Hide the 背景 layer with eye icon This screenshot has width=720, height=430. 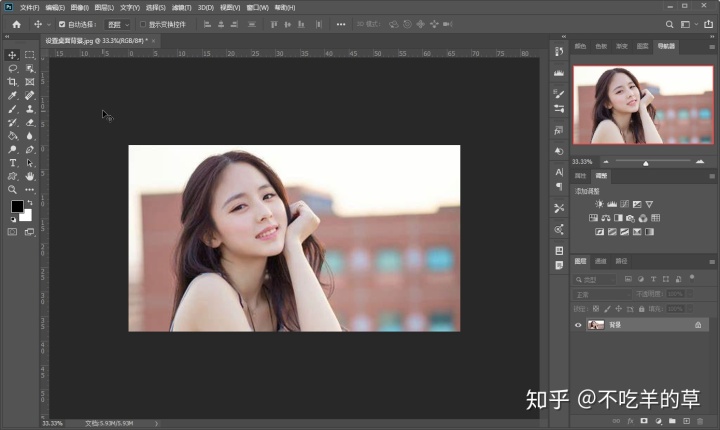[578, 325]
